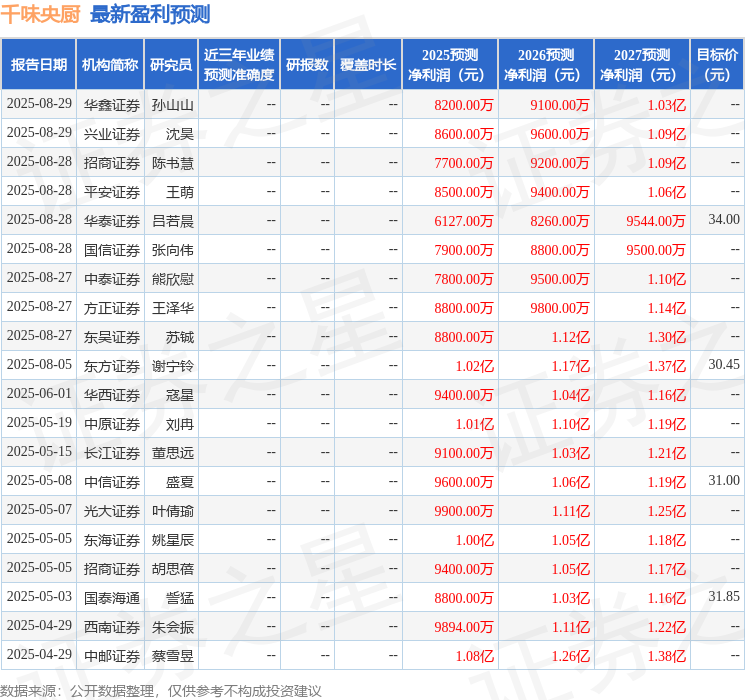Click target price 30.45
This screenshot has height=700, width=745.
(724, 364)
